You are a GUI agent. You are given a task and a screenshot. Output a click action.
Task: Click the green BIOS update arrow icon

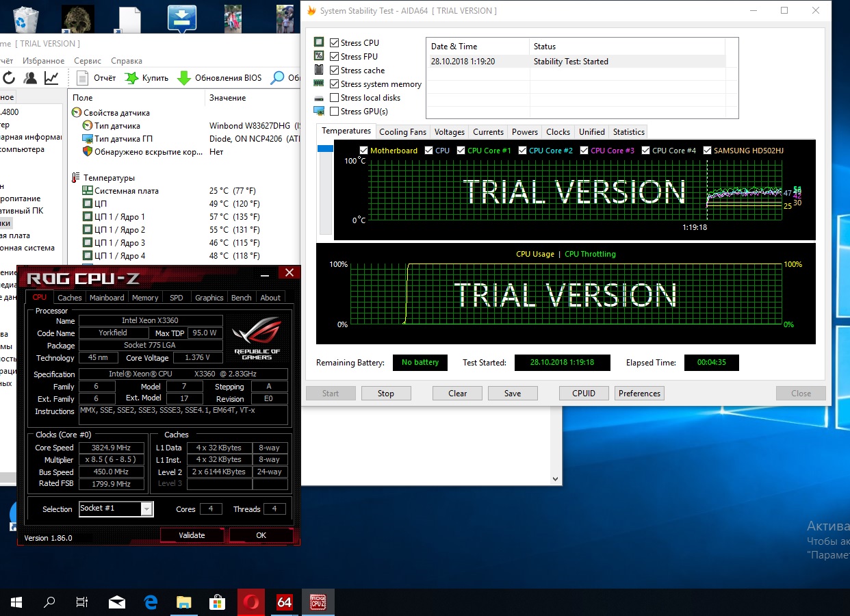(183, 78)
